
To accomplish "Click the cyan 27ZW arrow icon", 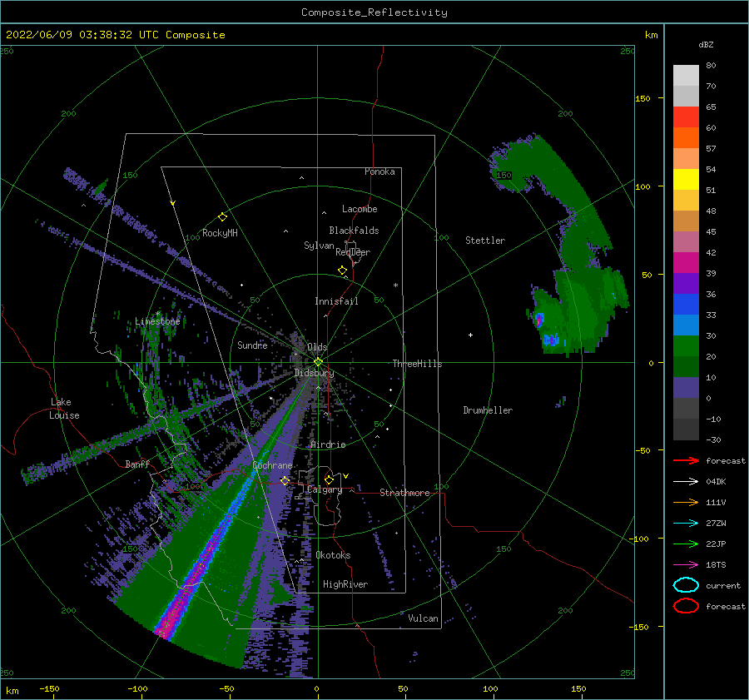I will [x=686, y=524].
